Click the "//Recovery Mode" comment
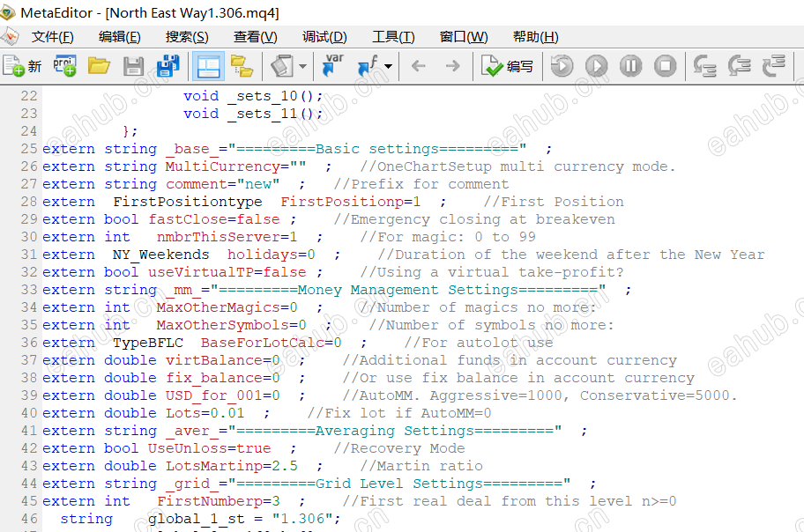 [399, 448]
